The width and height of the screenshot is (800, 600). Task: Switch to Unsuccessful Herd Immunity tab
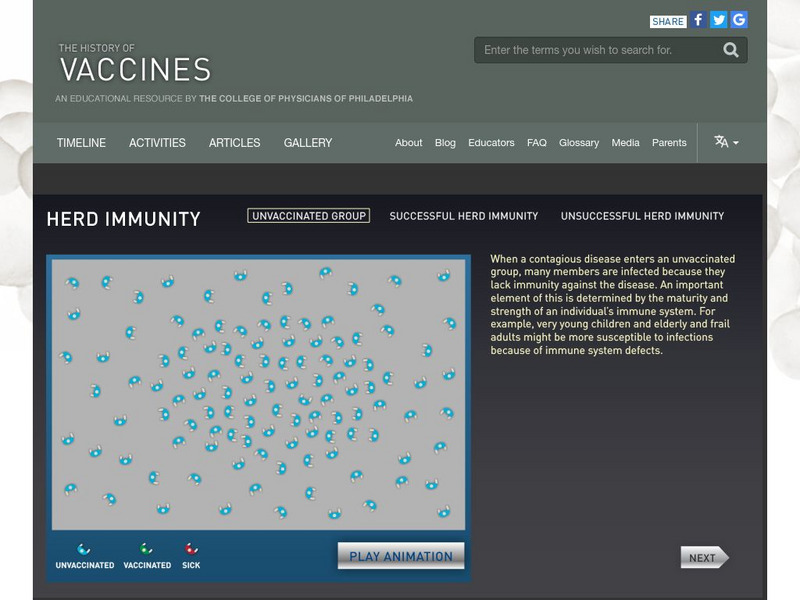(644, 215)
